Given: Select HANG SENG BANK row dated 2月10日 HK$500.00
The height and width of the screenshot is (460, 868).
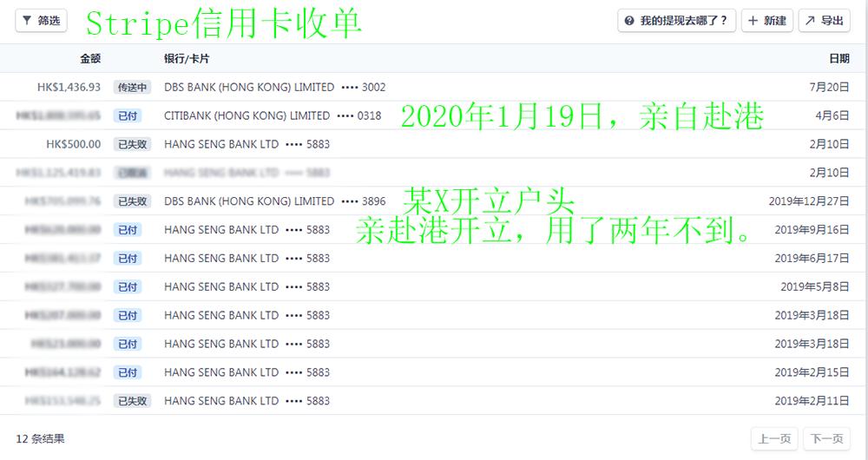Looking at the screenshot, I should point(434,144).
